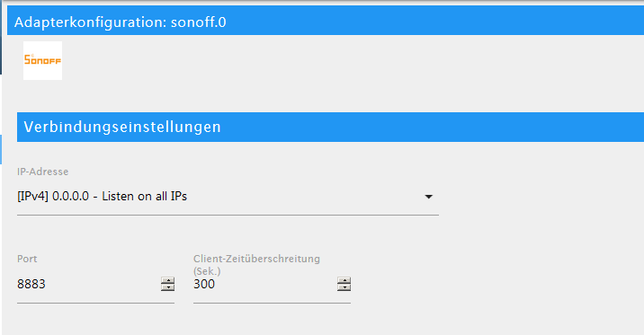
Task: Click the Verbindungseinstellungen section header
Action: point(330,128)
